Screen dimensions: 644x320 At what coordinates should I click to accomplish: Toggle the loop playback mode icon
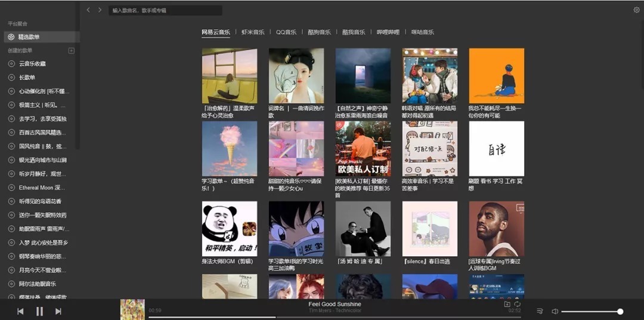[x=517, y=304]
